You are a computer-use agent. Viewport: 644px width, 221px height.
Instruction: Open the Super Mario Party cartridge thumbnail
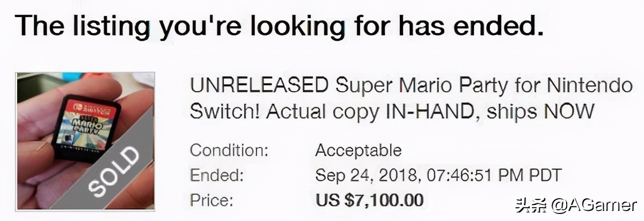[x=85, y=141]
